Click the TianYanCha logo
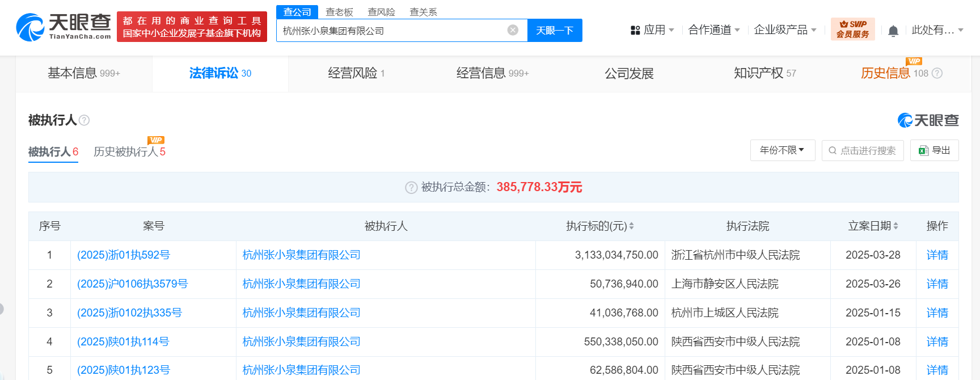This screenshot has width=980, height=380. (64, 27)
